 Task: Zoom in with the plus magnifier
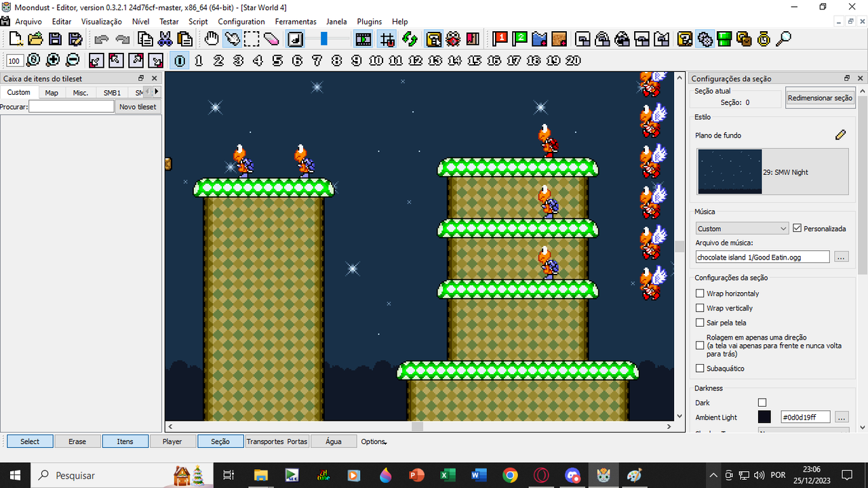[53, 60]
